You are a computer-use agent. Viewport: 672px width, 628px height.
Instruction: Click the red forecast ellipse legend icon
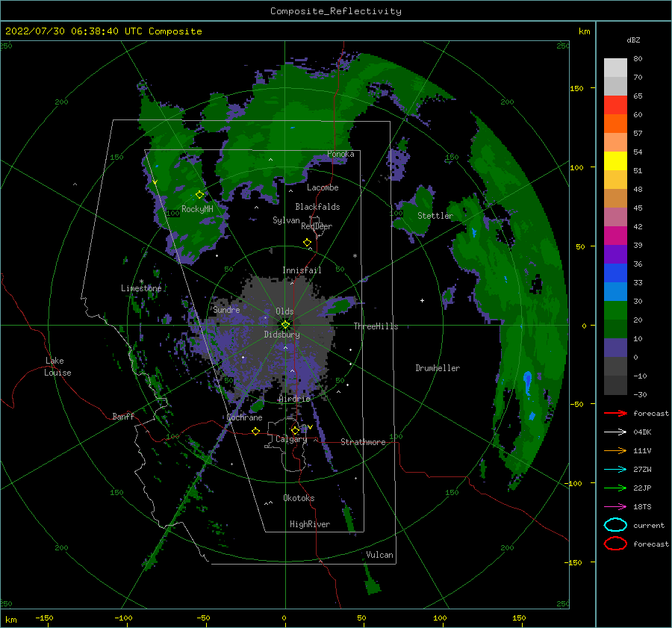[x=615, y=544]
